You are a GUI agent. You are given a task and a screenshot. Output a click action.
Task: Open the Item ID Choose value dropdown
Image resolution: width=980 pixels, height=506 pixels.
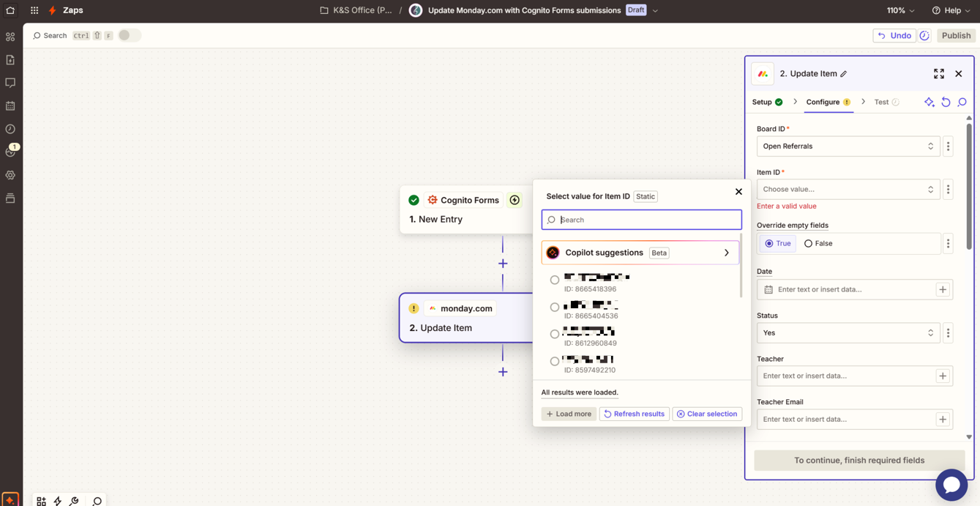click(848, 190)
